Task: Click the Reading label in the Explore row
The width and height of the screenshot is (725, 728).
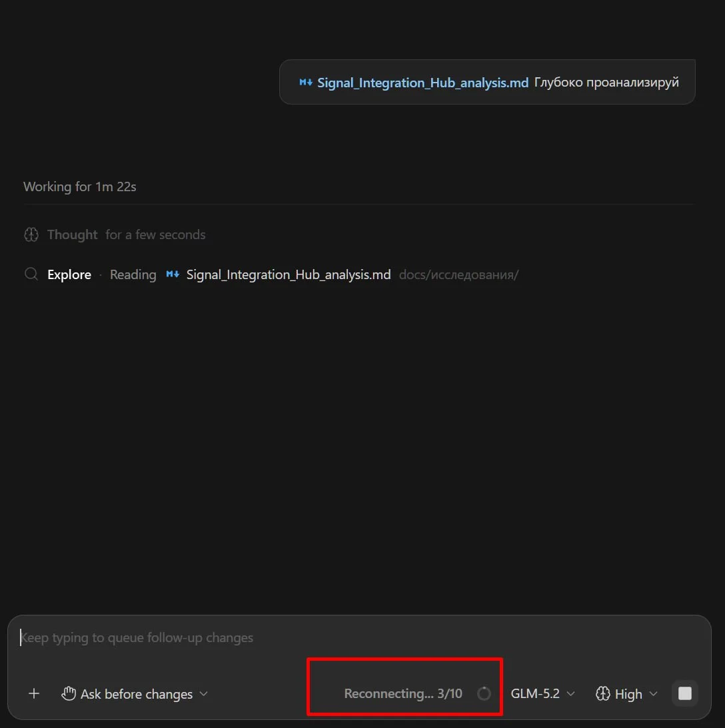Action: [133, 274]
